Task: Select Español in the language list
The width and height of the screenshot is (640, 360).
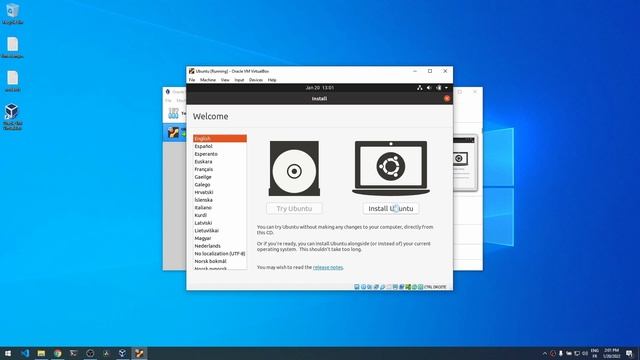Action: [220, 146]
